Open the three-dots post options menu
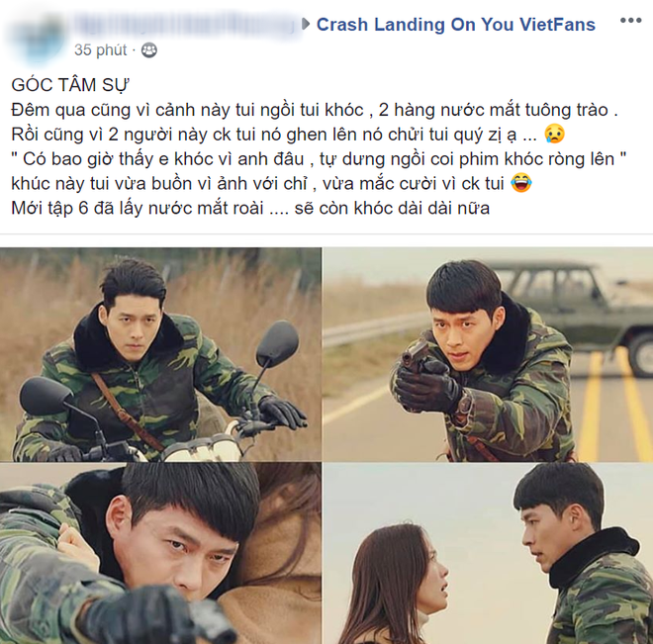The width and height of the screenshot is (653, 644). [x=630, y=21]
